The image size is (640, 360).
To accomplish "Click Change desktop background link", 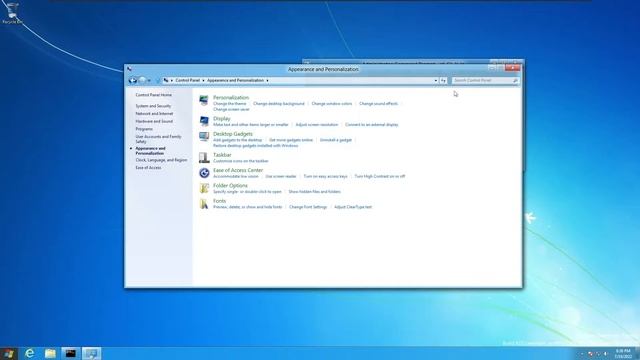I will coord(279,104).
